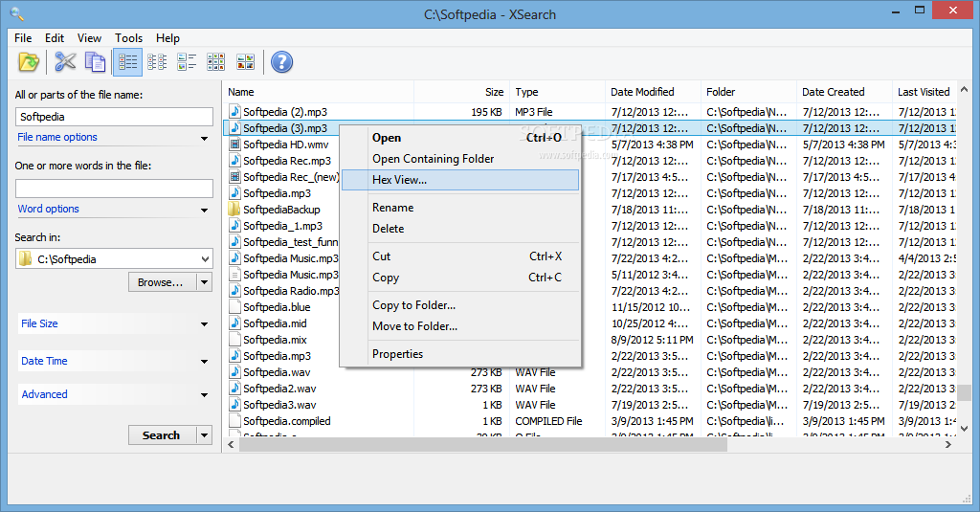Screen dimensions: 980x512
Task: Switch to thumbnails view icon
Action: pyautogui.click(x=246, y=62)
